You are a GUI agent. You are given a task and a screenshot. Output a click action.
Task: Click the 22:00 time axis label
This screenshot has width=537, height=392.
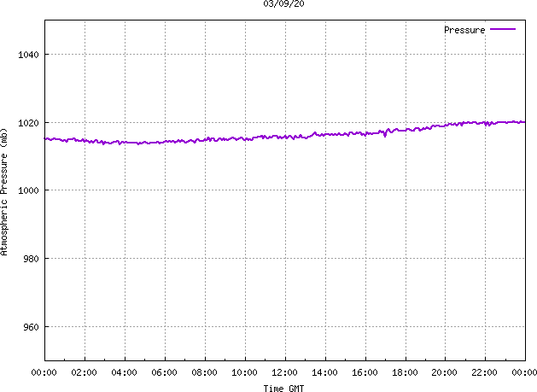484,372
